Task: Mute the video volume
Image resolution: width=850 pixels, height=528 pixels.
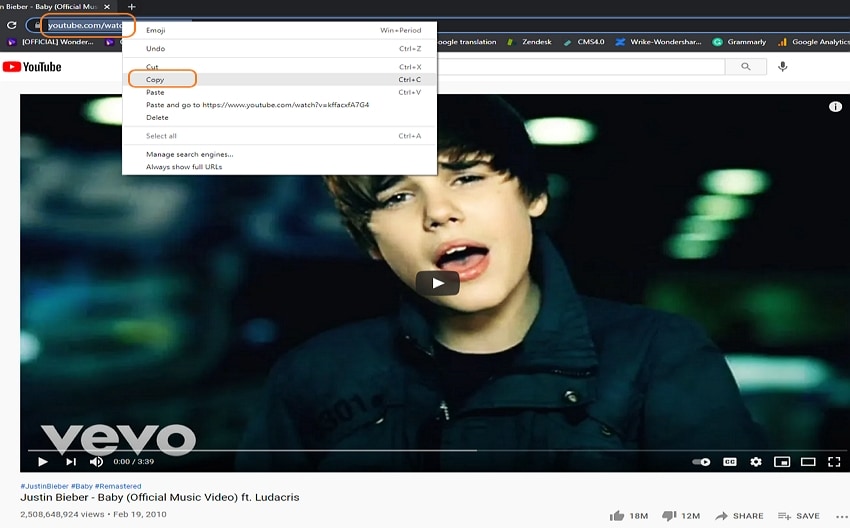Action: 96,462
